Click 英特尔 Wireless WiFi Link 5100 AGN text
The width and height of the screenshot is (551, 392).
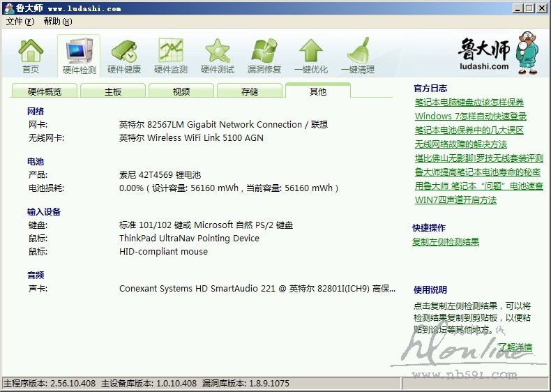point(191,138)
